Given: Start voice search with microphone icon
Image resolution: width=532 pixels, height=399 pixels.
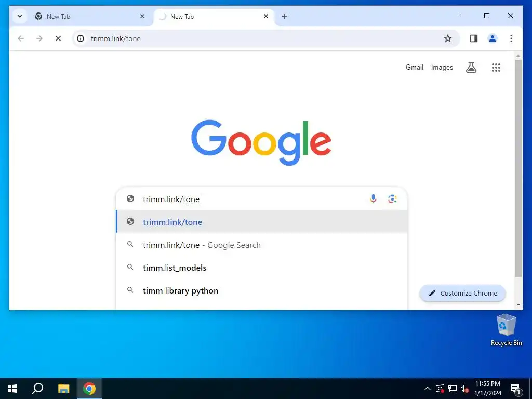Looking at the screenshot, I should (x=373, y=199).
